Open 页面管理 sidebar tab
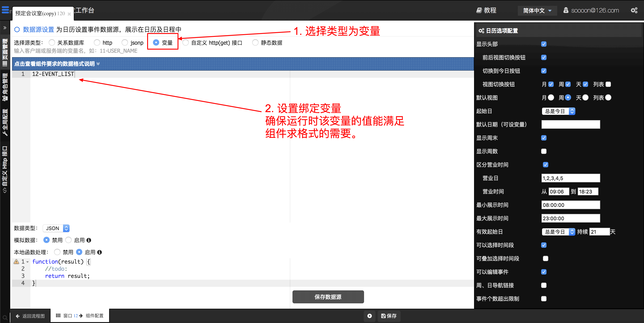644x323 pixels. coord(5,52)
